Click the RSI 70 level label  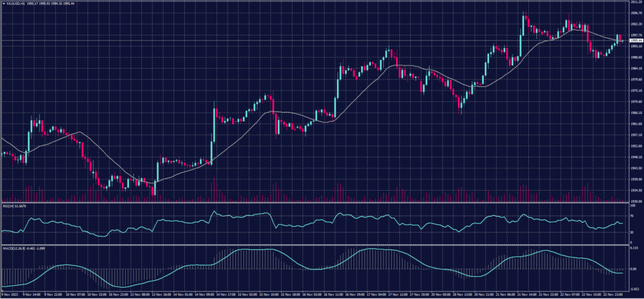(630, 216)
